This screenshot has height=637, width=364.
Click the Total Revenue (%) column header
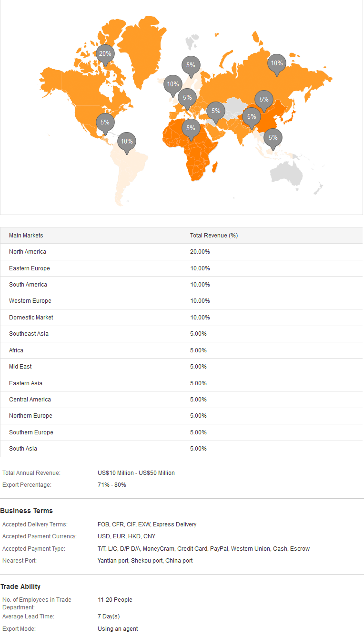pyautogui.click(x=214, y=236)
